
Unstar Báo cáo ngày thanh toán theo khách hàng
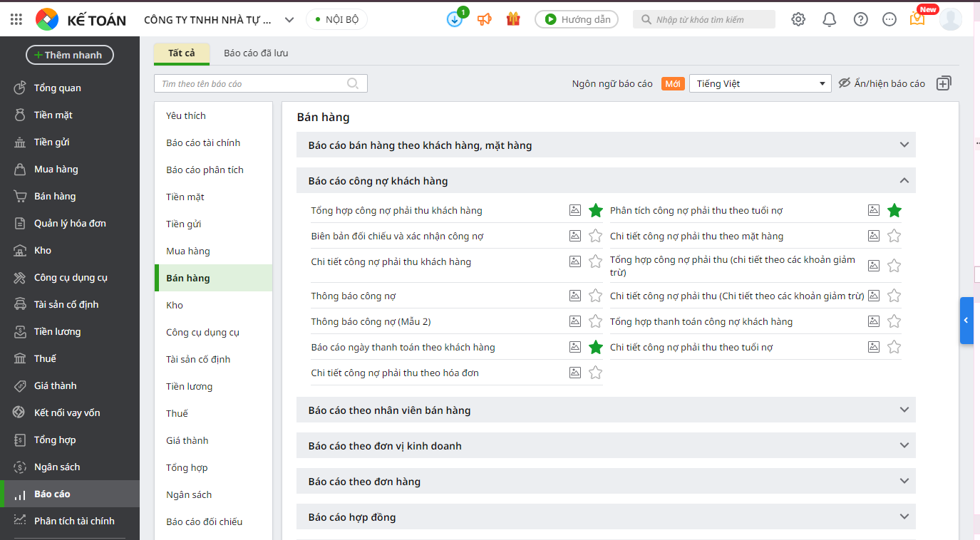pos(596,347)
